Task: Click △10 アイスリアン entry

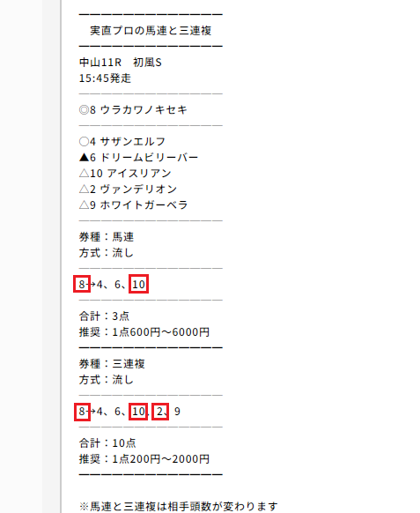Action: (125, 173)
